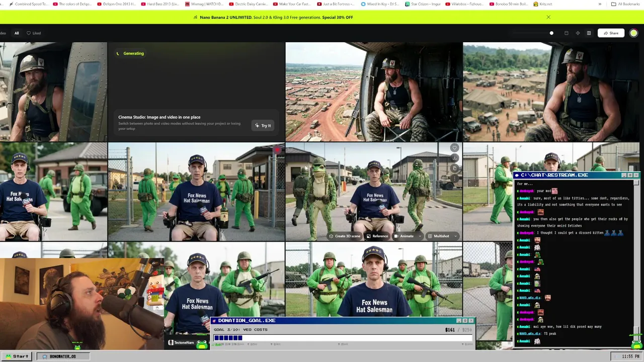Click the Multishot button
The image size is (644, 362).
(438, 236)
